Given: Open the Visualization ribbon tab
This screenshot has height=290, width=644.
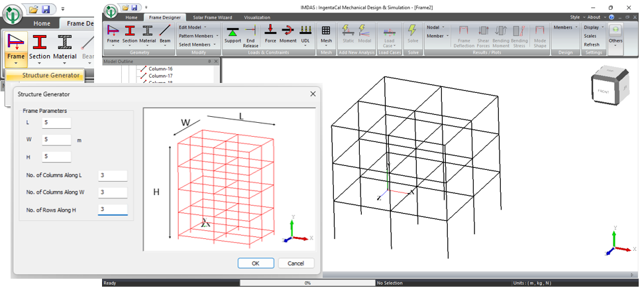Looking at the screenshot, I should [257, 17].
